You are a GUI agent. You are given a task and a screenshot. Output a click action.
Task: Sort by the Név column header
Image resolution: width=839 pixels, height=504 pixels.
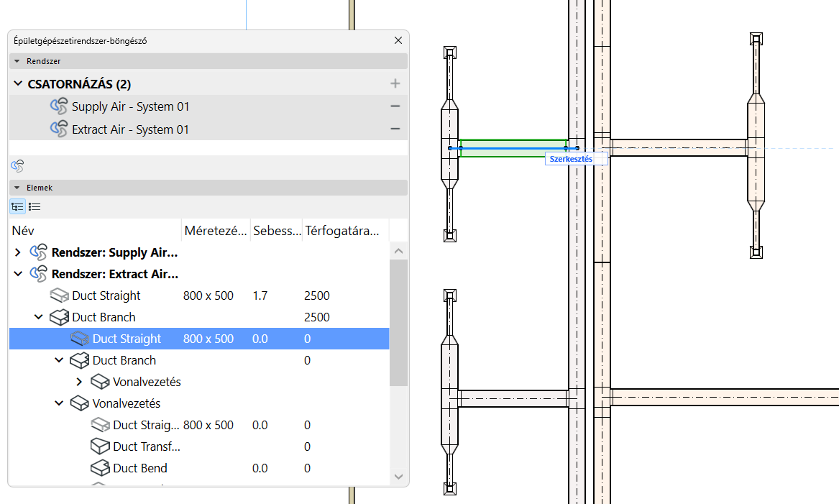[95, 231]
